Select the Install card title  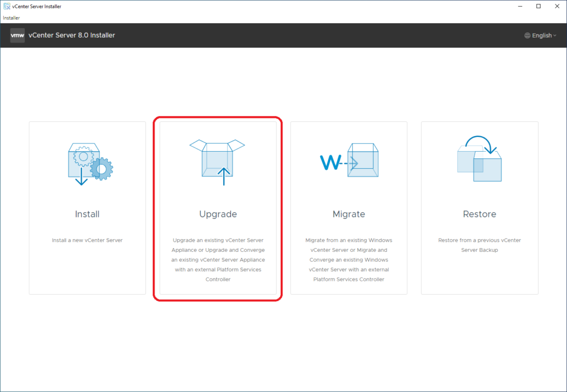(87, 214)
